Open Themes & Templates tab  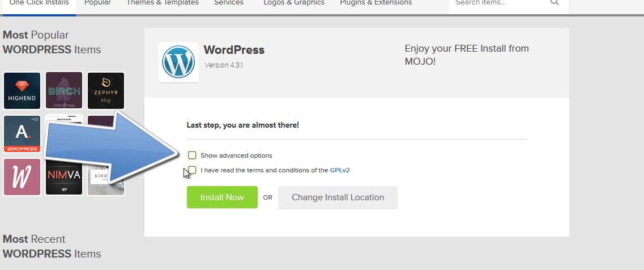point(162,3)
